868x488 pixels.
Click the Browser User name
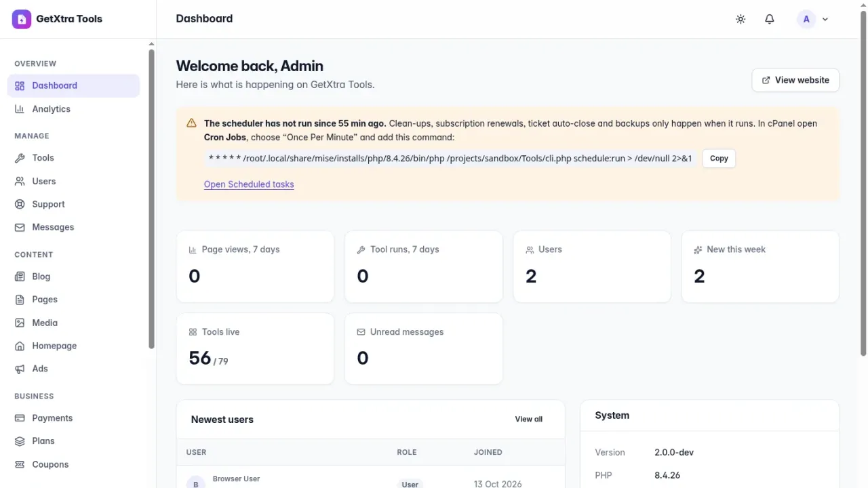click(236, 479)
